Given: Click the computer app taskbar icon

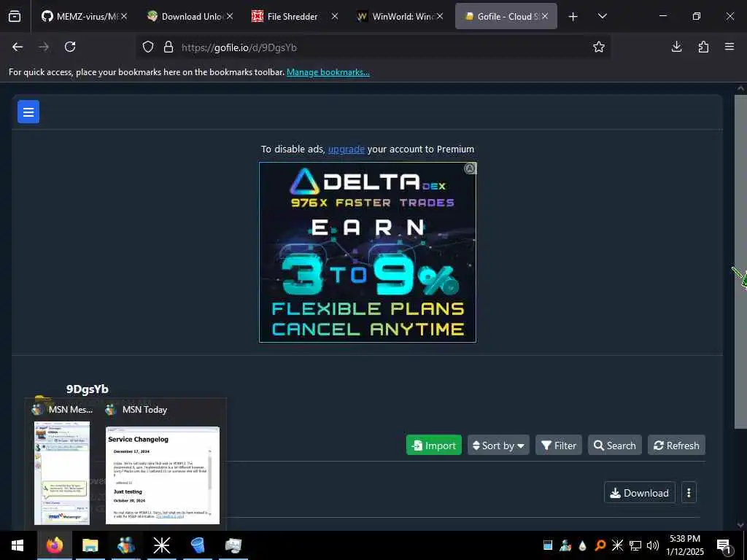Looking at the screenshot, I should click(233, 545).
